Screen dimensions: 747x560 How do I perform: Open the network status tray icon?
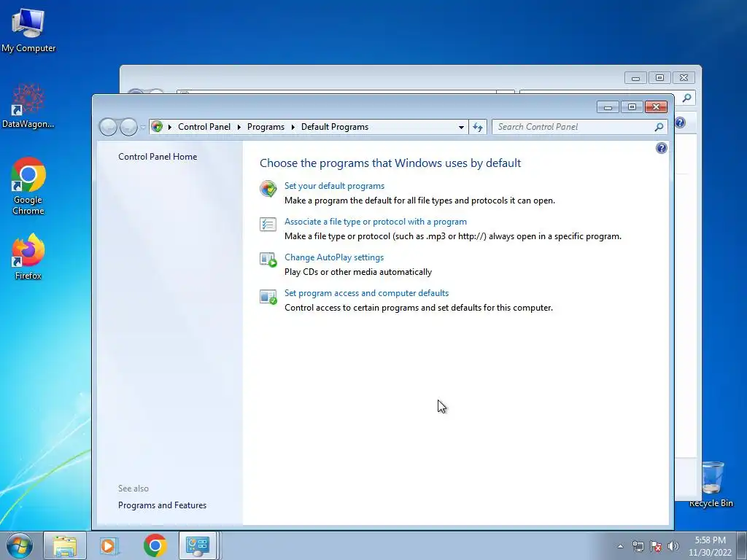(x=638, y=546)
